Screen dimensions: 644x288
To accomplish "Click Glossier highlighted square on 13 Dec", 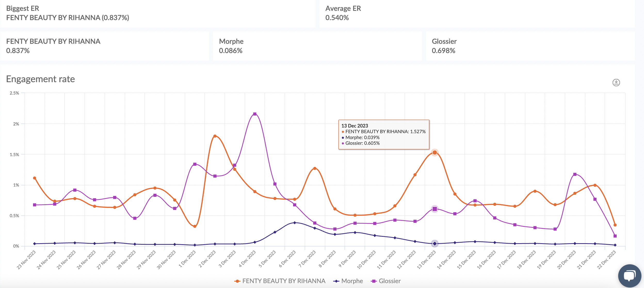I will point(434,209).
